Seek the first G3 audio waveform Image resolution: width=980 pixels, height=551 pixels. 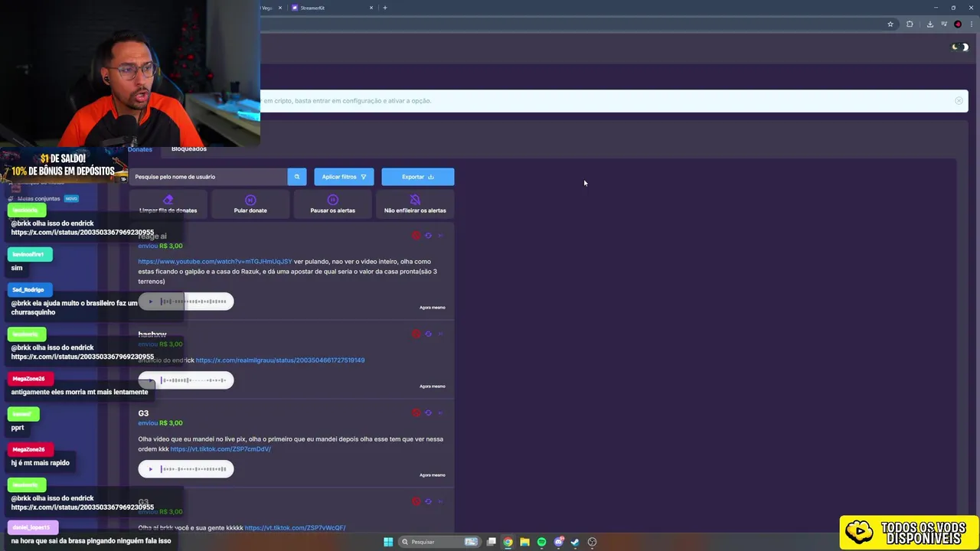click(x=194, y=469)
